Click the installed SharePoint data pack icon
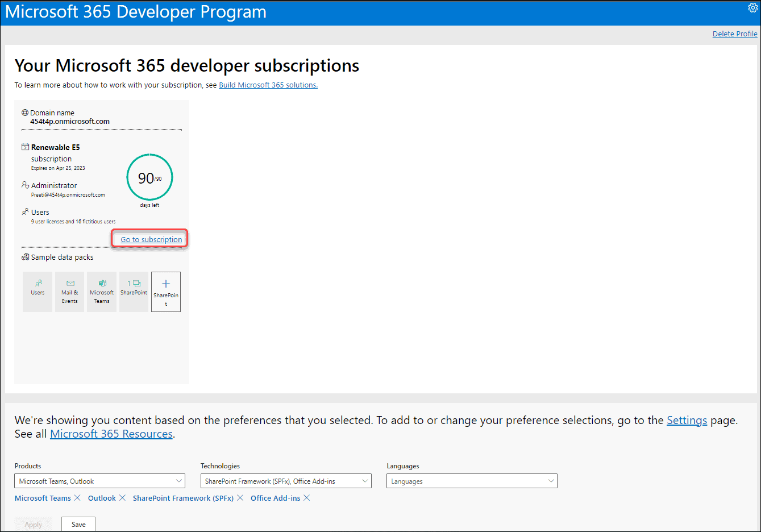 134,292
